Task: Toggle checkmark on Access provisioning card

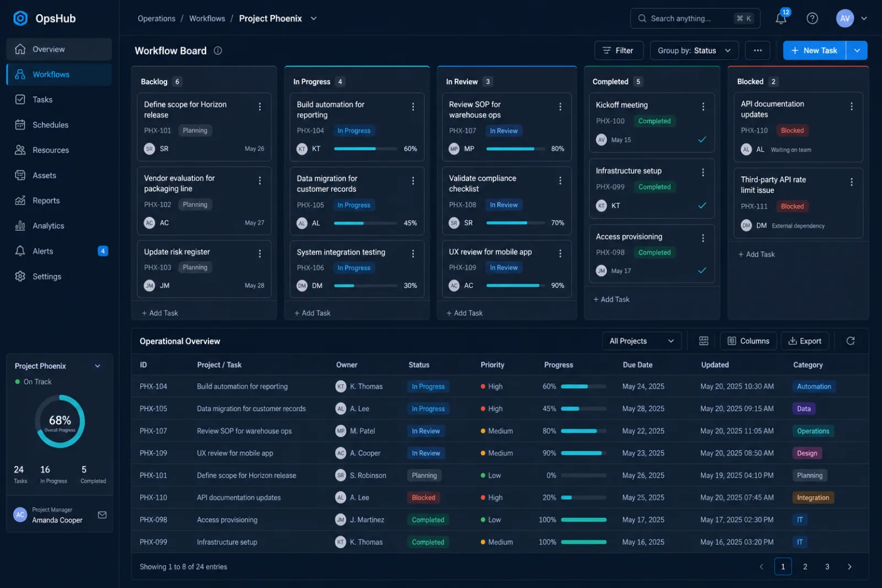Action: pyautogui.click(x=702, y=271)
